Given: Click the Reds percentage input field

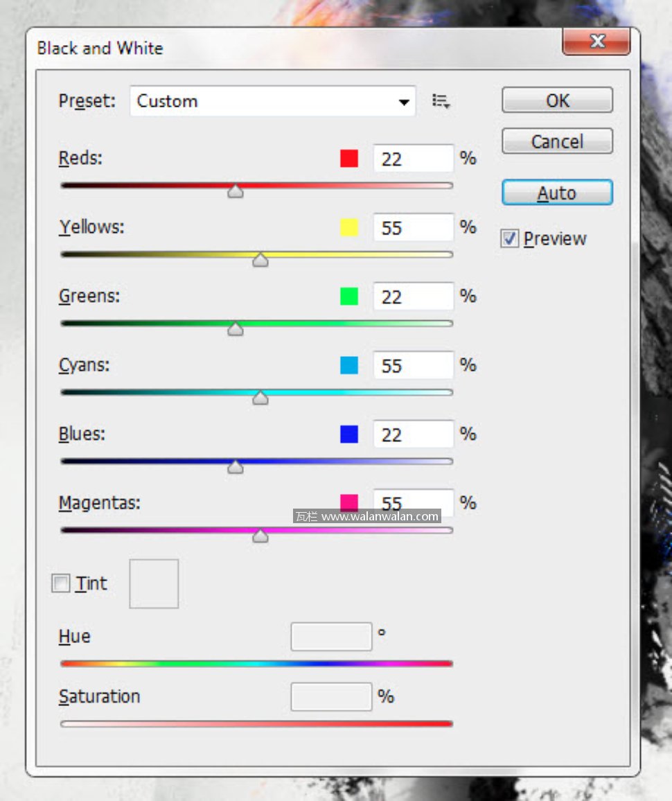Looking at the screenshot, I should (413, 159).
